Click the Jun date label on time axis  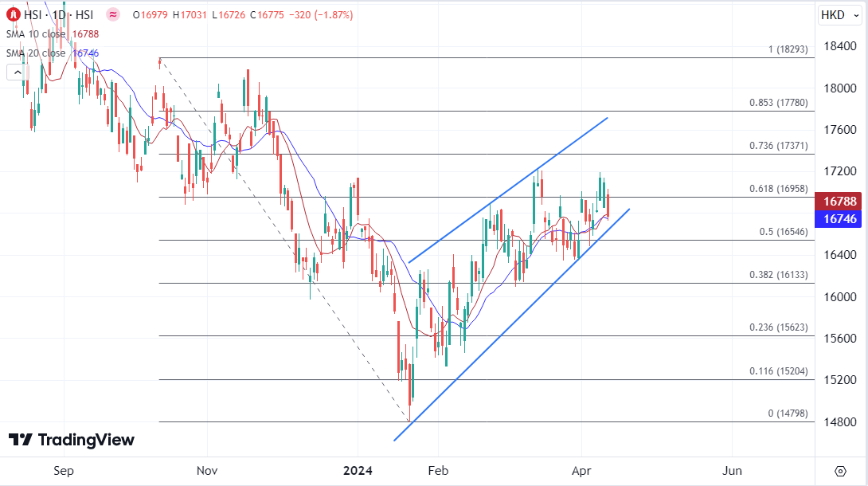[x=732, y=471]
